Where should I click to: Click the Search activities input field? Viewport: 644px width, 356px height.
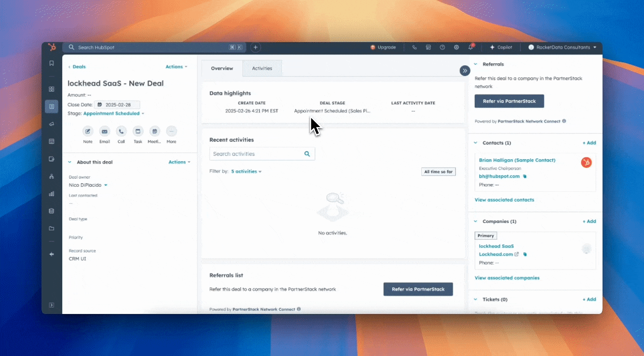[257, 154]
